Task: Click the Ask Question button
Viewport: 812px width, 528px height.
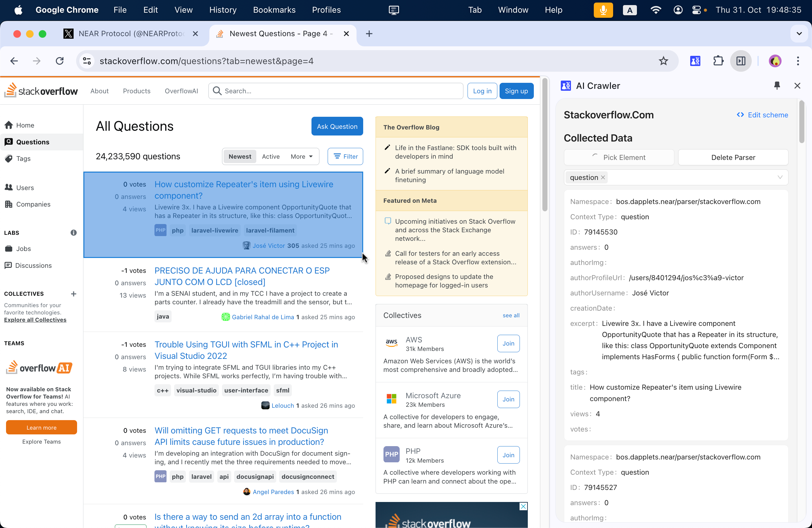Action: click(x=337, y=126)
